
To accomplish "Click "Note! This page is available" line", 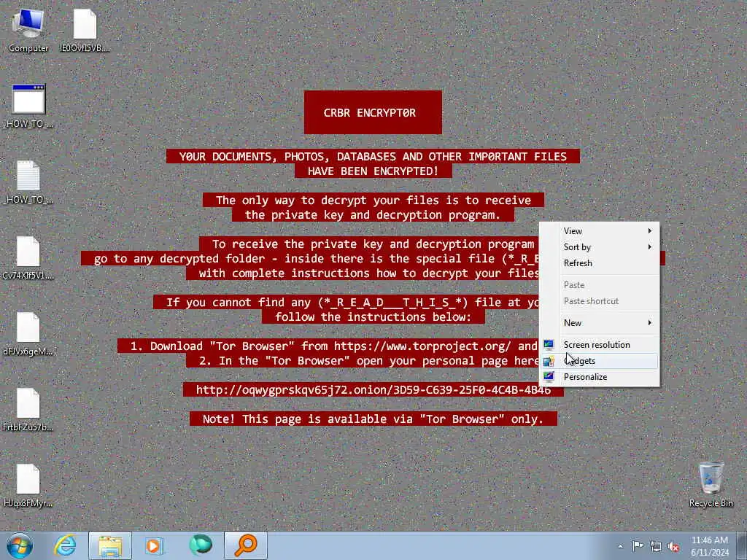I will pyautogui.click(x=373, y=419).
